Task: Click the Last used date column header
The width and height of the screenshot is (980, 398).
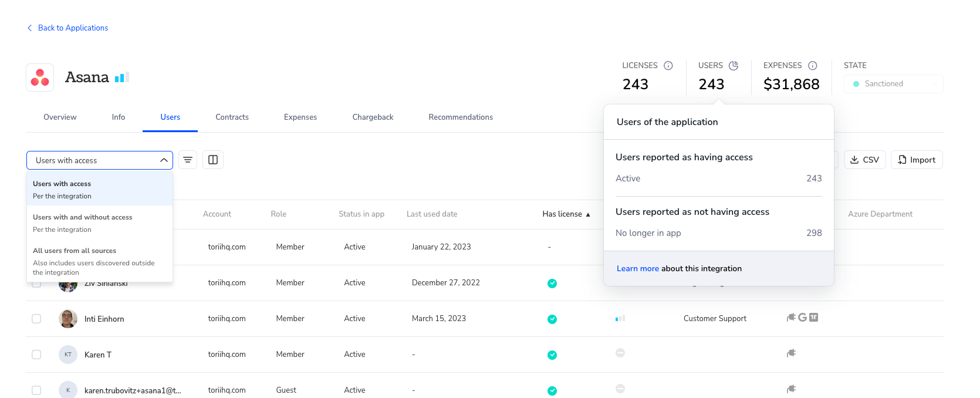Action: [432, 214]
